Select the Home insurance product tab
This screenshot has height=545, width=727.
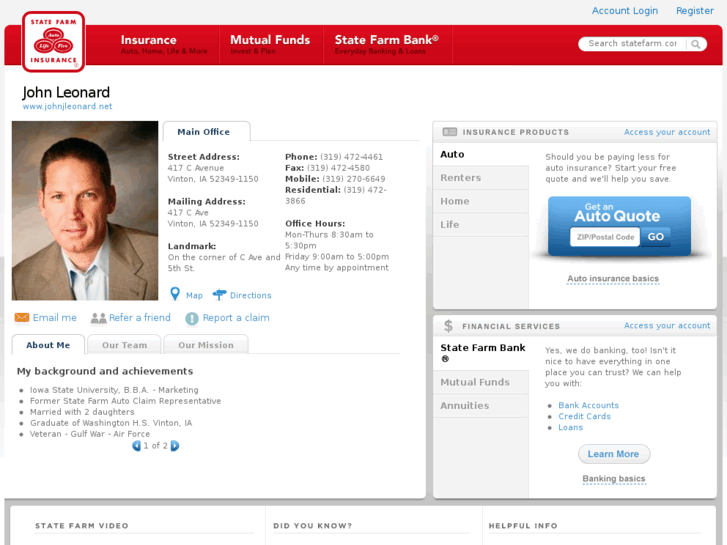(481, 201)
